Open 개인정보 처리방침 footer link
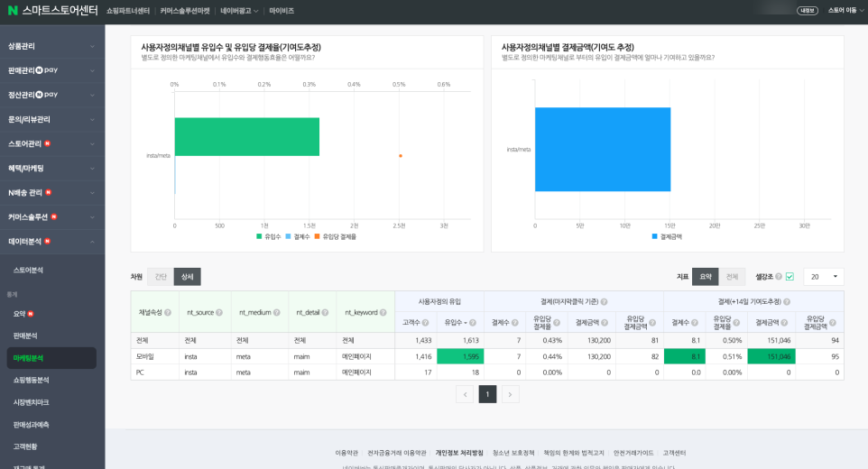The width and height of the screenshot is (868, 469). [x=459, y=453]
